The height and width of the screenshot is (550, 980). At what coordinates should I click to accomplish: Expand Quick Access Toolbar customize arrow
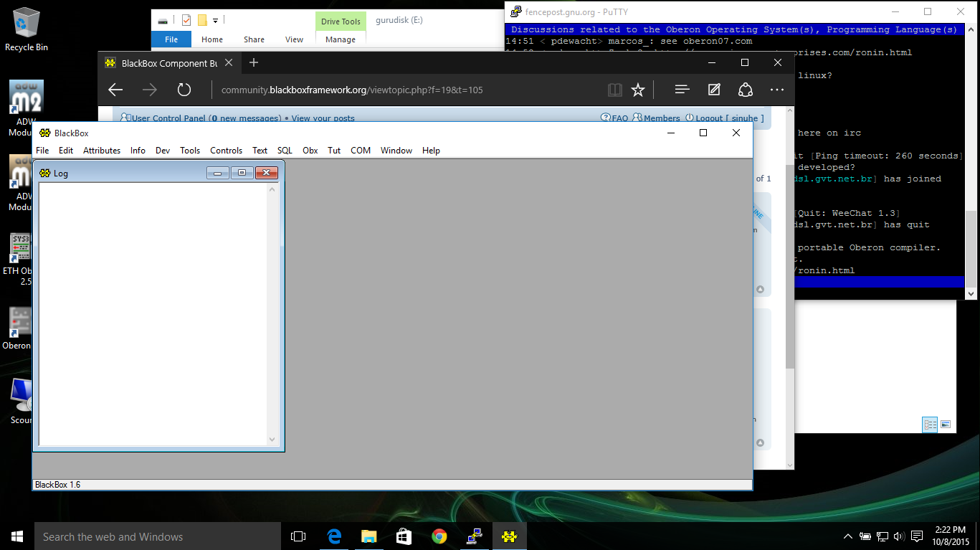pos(215,21)
